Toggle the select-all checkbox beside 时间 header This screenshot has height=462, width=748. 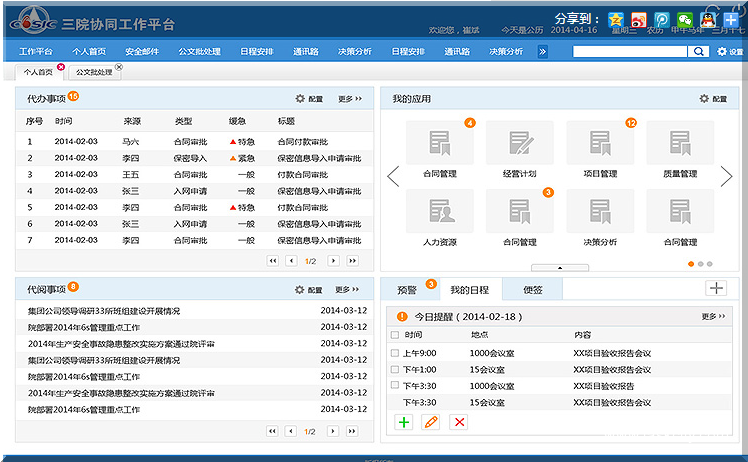point(395,335)
